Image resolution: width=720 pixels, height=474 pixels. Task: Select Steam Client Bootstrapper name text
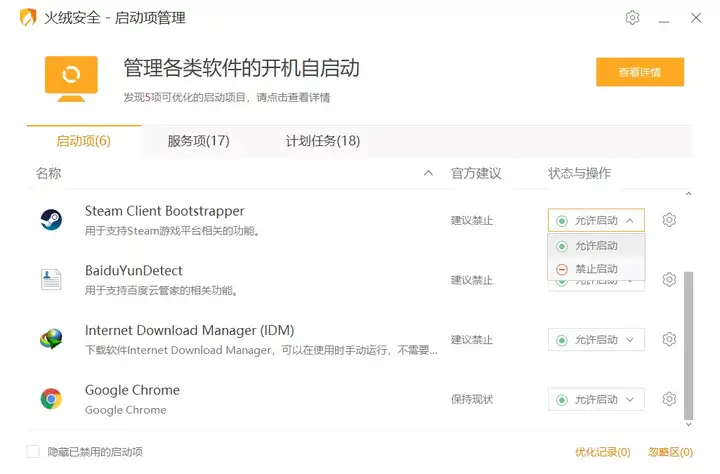164,211
